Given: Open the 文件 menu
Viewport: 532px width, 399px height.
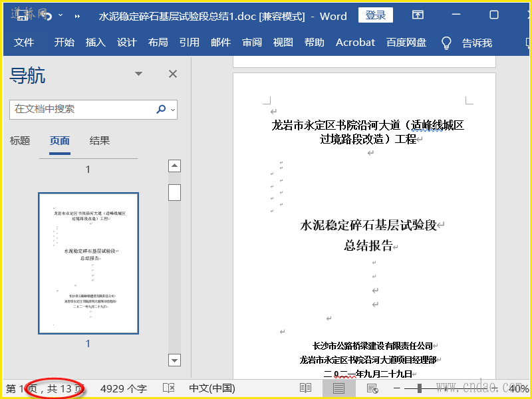Looking at the screenshot, I should pyautogui.click(x=24, y=43).
